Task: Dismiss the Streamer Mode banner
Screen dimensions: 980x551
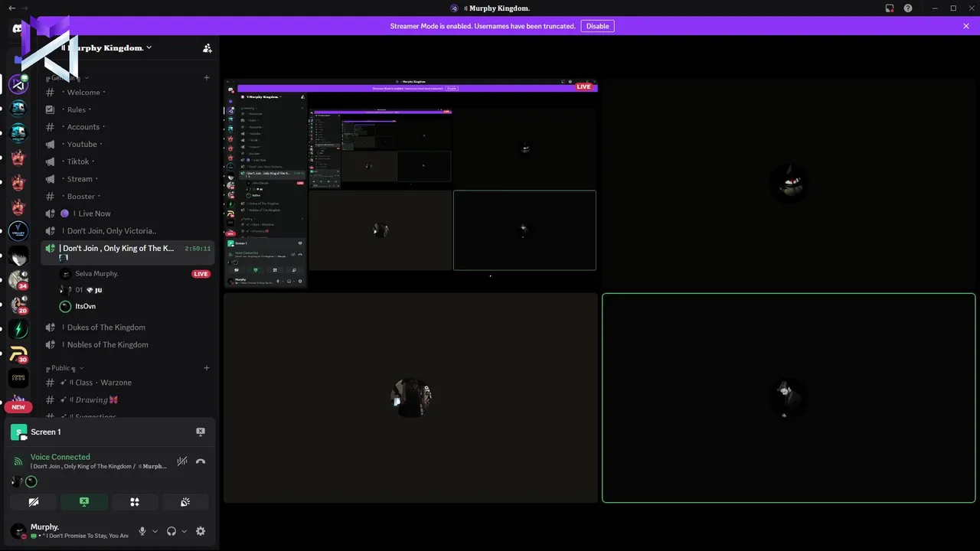Action: click(966, 26)
